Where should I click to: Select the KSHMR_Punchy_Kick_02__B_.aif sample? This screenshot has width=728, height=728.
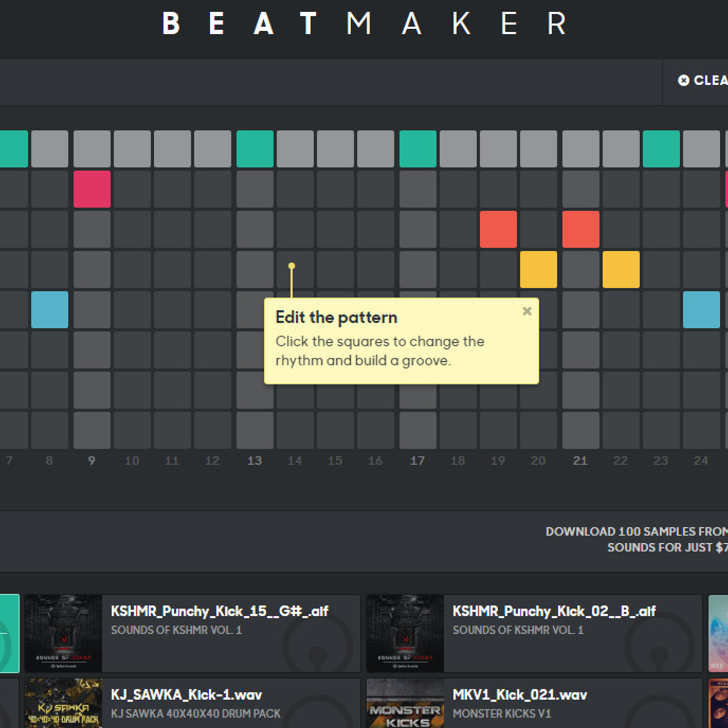tap(534, 633)
